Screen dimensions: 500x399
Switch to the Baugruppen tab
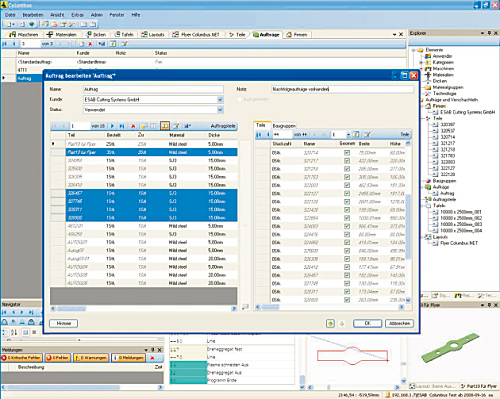coord(284,126)
